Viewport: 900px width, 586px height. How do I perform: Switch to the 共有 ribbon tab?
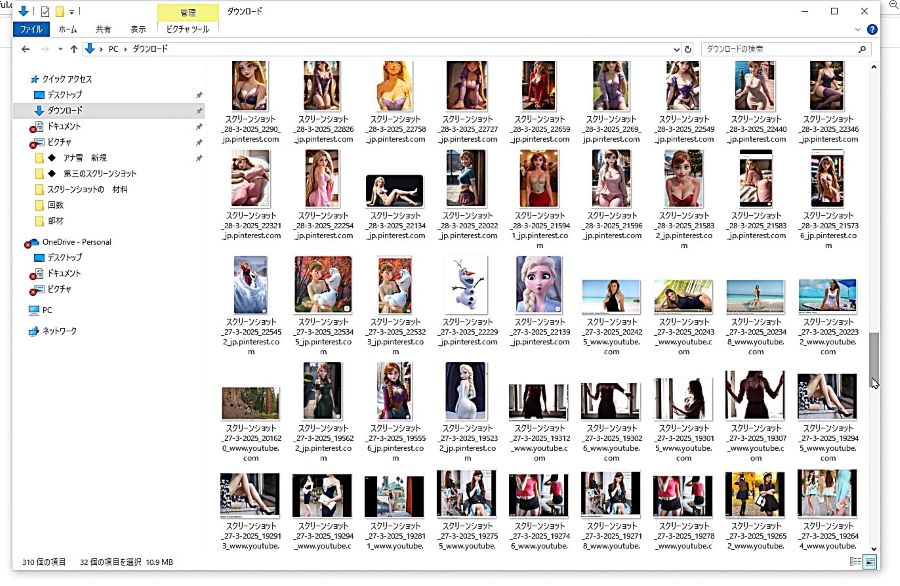pyautogui.click(x=103, y=29)
